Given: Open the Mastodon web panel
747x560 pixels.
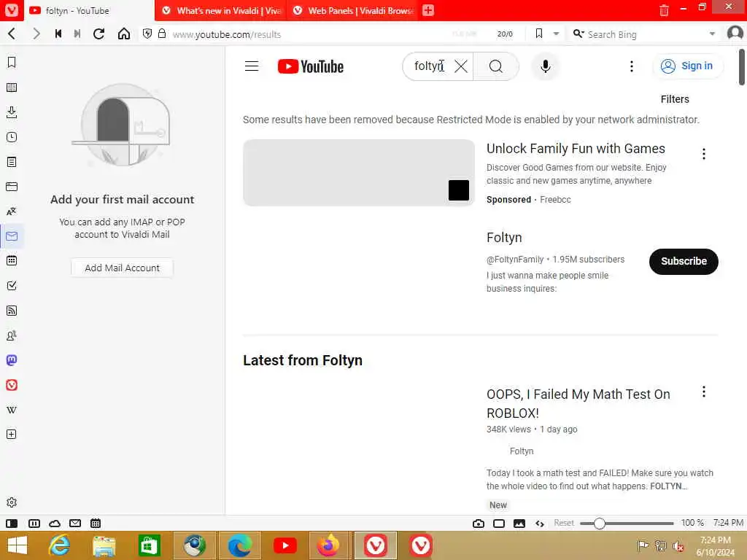Looking at the screenshot, I should tap(12, 360).
